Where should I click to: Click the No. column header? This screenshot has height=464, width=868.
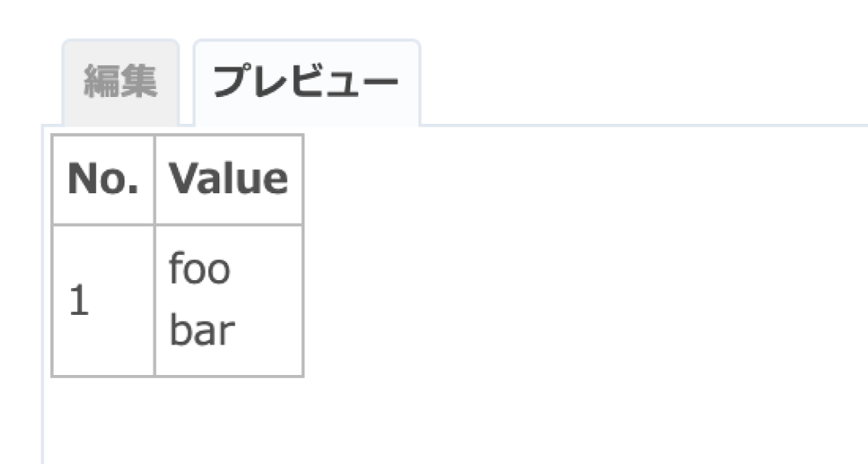(x=103, y=180)
